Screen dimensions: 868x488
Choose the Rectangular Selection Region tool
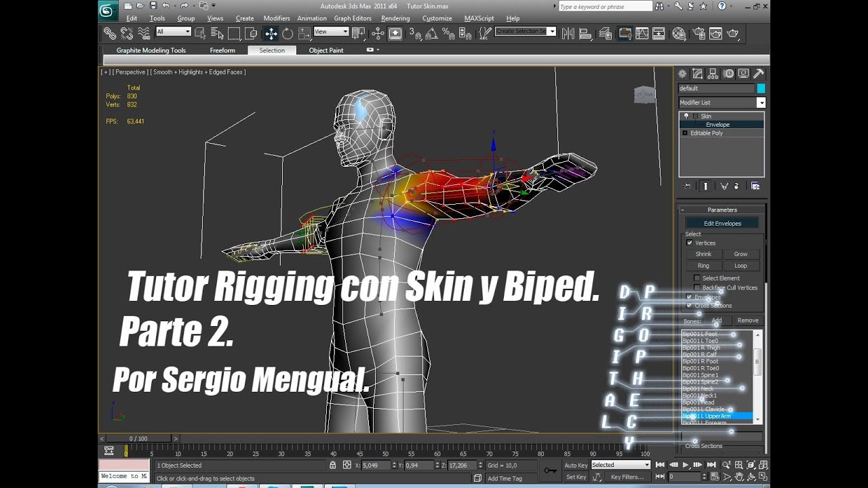click(234, 33)
